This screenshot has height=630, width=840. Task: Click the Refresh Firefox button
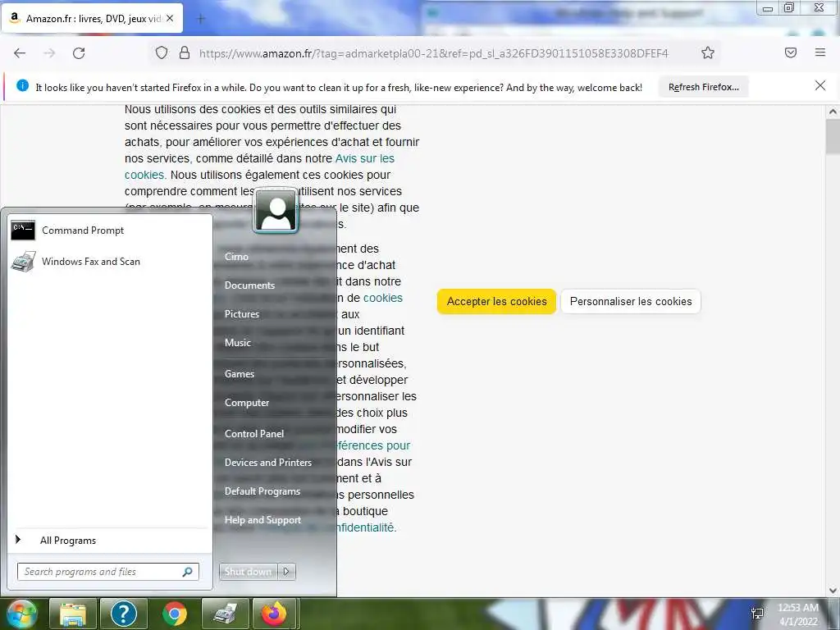(x=703, y=87)
